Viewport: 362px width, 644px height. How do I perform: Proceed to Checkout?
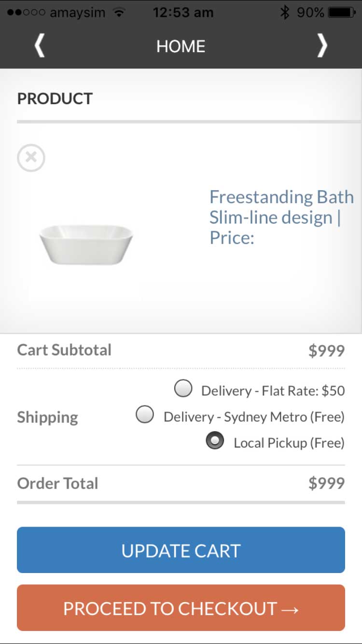coord(181,608)
